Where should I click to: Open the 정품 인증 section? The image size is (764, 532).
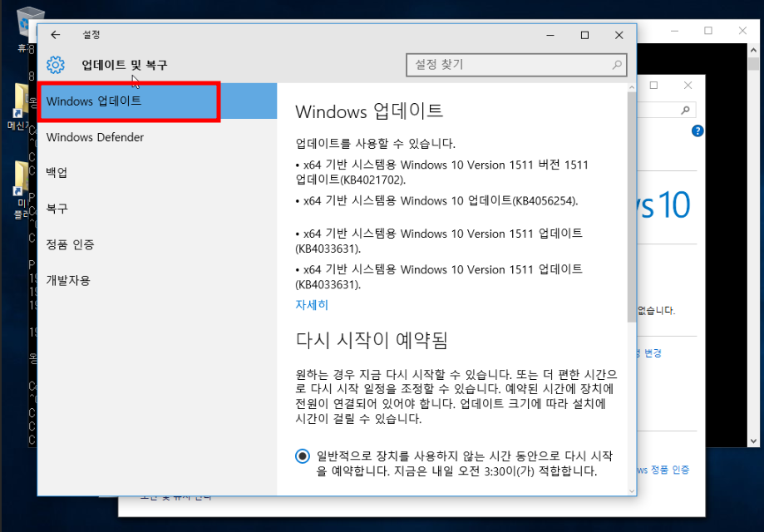(157, 244)
